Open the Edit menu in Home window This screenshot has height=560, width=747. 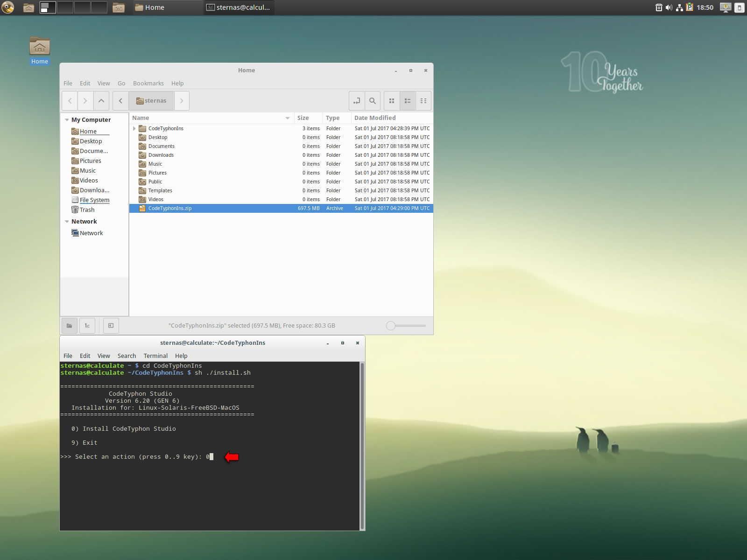[x=85, y=84]
